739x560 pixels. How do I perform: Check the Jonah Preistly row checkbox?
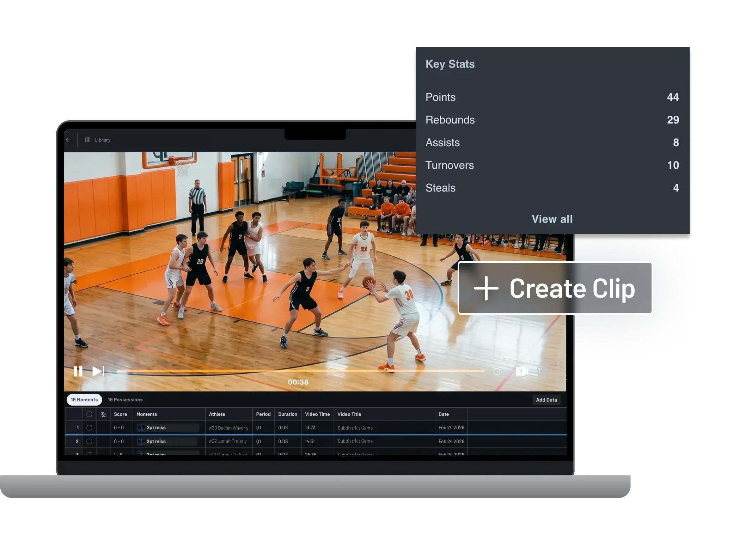coord(89,442)
